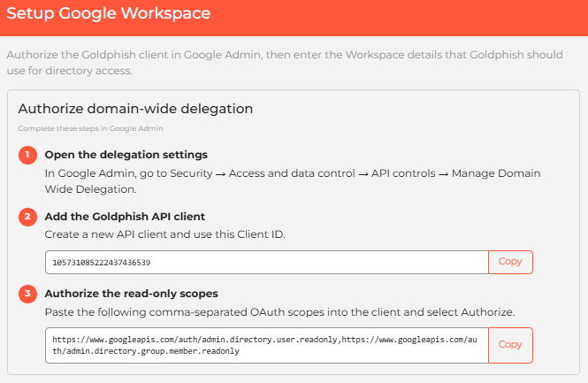The image size is (588, 383).
Task: Select the Client ID number field
Action: coord(267,262)
